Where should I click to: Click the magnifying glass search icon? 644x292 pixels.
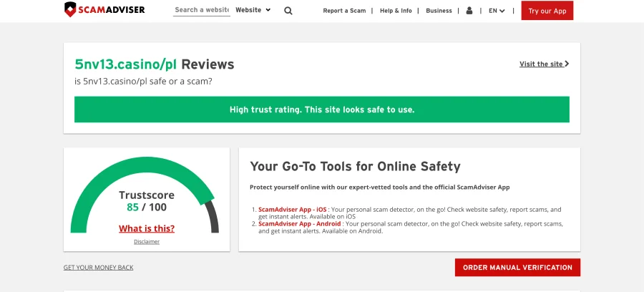(288, 11)
